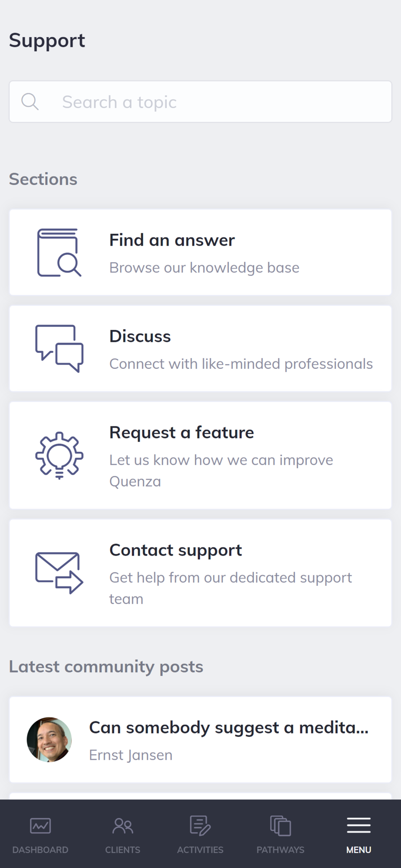This screenshot has height=868, width=401.
Task: Click the knowledge base book icon
Action: pos(59,253)
